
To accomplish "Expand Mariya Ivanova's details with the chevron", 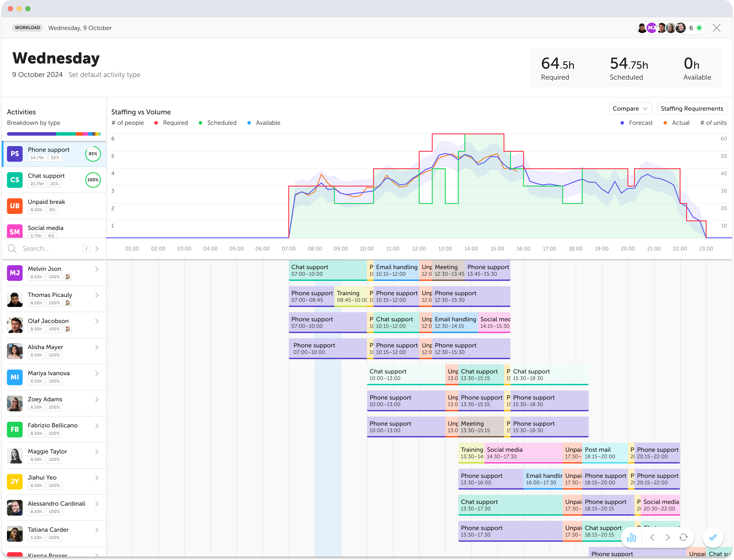I will click(97, 373).
